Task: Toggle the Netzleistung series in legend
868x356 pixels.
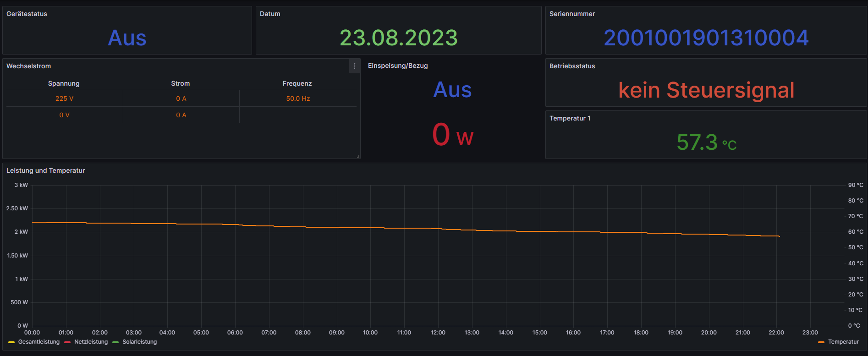Action: coord(91,342)
